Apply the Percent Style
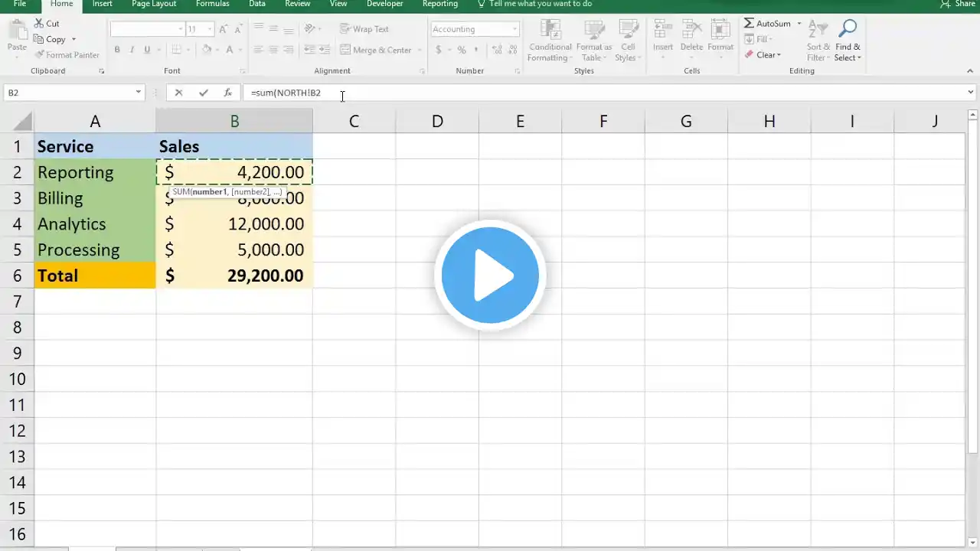Screen dimensions: 980x551 (462, 50)
